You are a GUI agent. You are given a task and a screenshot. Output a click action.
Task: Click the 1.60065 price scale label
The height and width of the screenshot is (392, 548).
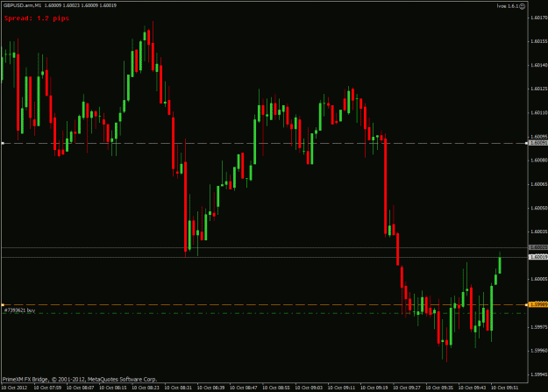538,184
